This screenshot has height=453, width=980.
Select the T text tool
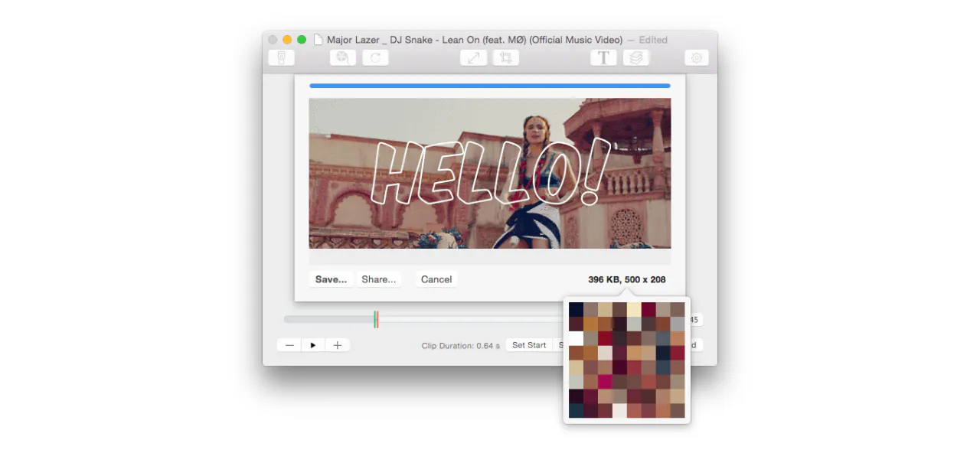tap(603, 57)
